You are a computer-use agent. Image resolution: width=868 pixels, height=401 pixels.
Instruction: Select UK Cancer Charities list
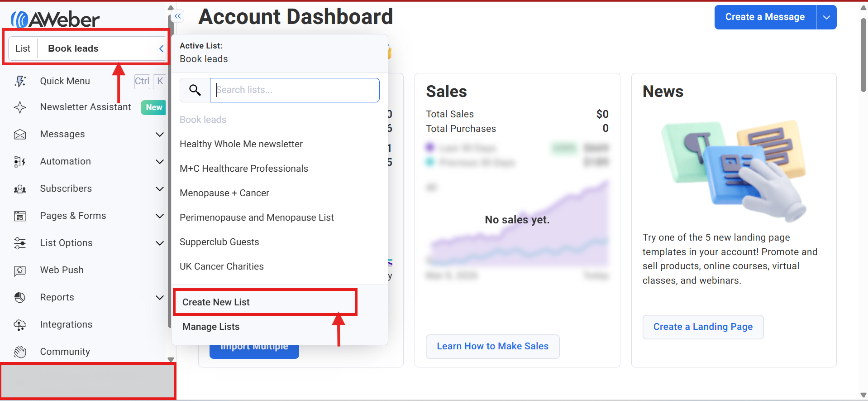(221, 266)
